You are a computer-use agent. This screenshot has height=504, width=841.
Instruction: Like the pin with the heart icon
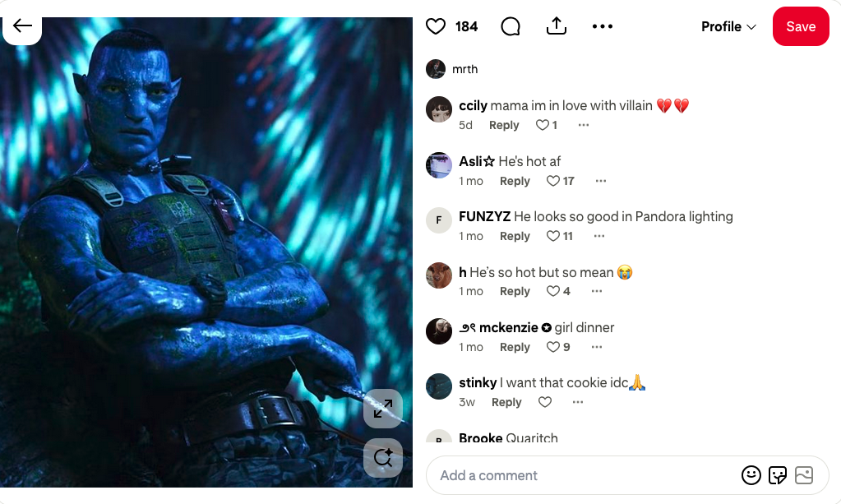(x=436, y=26)
